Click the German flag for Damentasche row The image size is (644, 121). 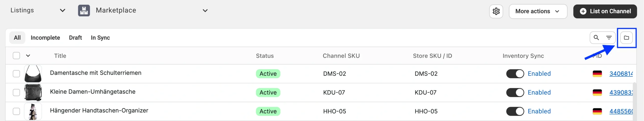tap(597, 74)
